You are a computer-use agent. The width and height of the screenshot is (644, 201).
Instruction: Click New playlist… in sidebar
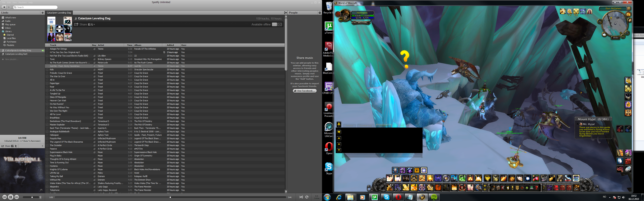click(x=10, y=59)
